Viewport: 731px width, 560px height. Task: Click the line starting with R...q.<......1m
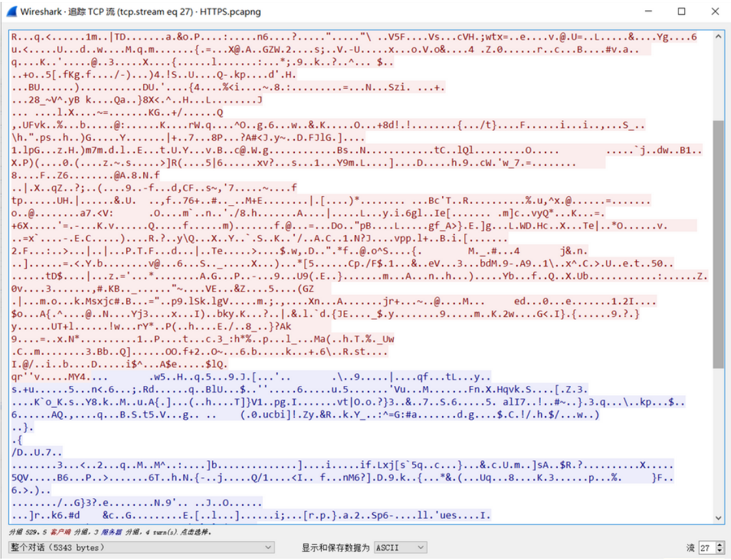pyautogui.click(x=354, y=37)
